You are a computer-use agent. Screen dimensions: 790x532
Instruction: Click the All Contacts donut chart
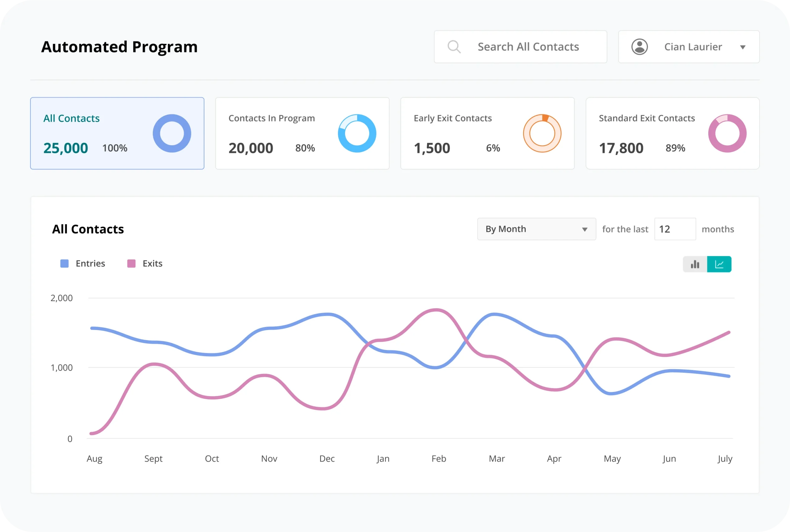(172, 133)
